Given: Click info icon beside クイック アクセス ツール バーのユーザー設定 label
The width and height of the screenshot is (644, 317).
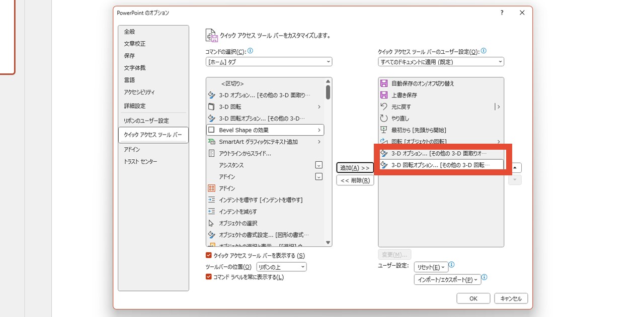Looking at the screenshot, I should [484, 51].
